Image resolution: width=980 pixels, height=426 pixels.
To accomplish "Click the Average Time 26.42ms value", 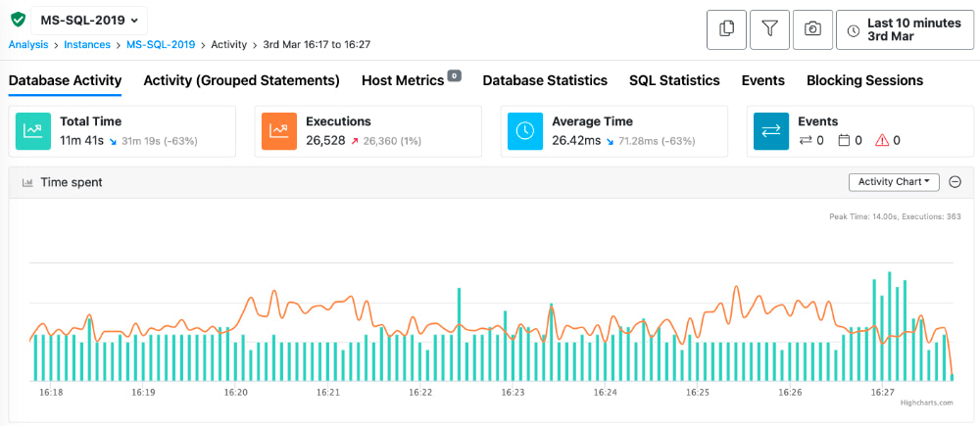I will pos(578,141).
